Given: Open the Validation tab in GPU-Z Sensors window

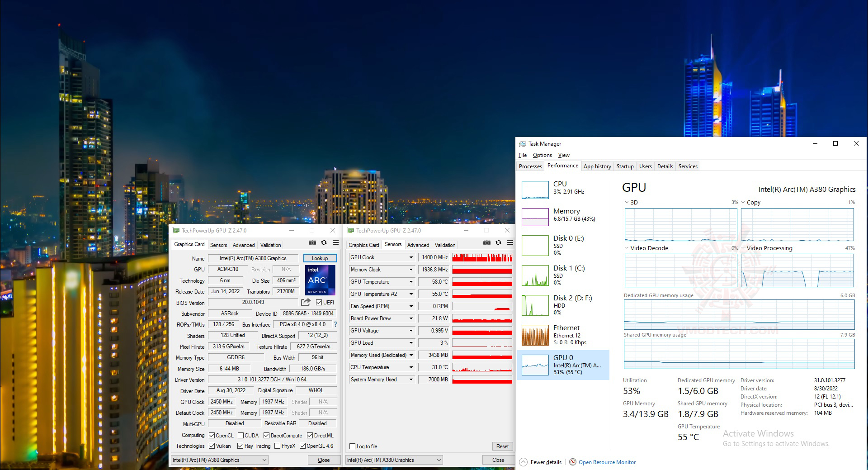Looking at the screenshot, I should click(x=445, y=245).
